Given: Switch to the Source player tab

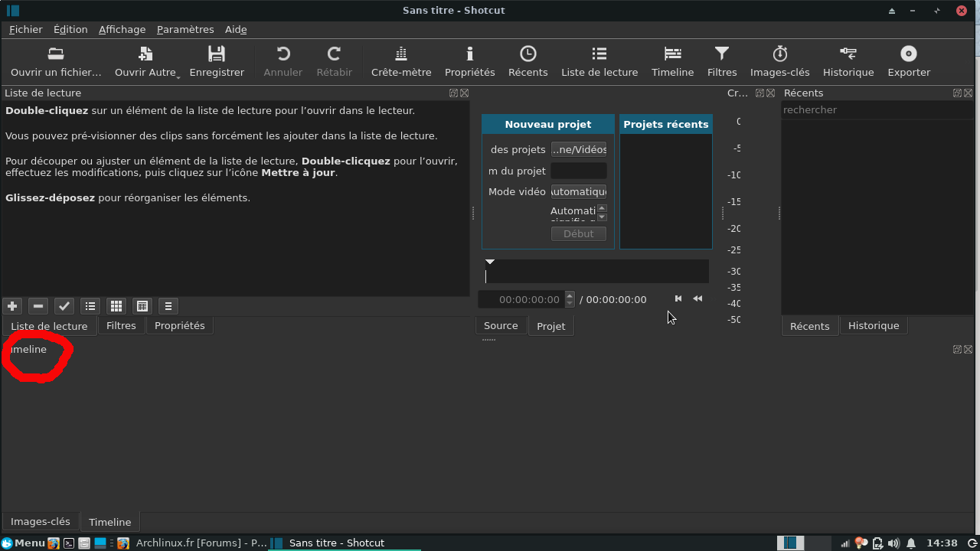Looking at the screenshot, I should [x=501, y=326].
